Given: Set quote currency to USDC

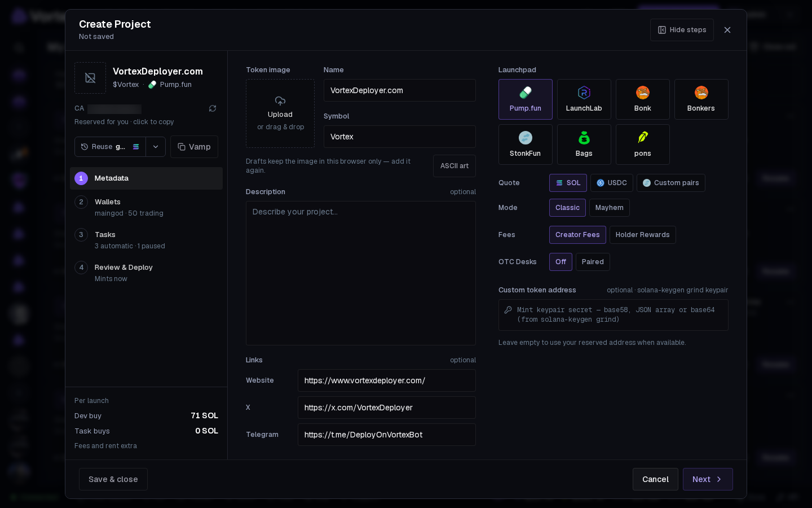Looking at the screenshot, I should pos(612,183).
